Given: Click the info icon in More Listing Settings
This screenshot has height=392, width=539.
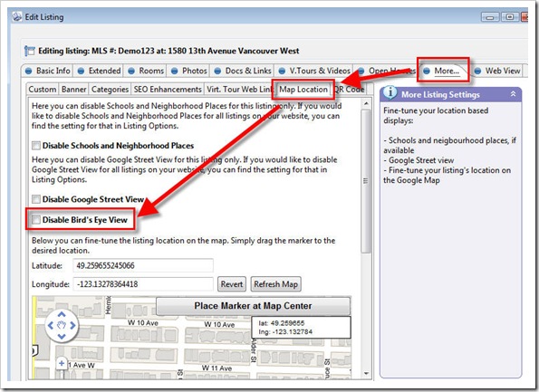Looking at the screenshot, I should coord(390,92).
